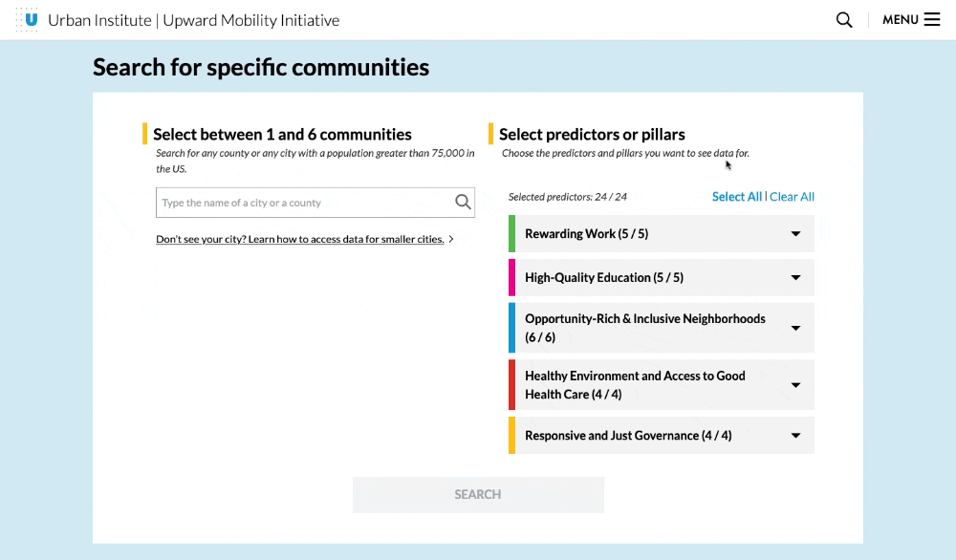Image resolution: width=956 pixels, height=560 pixels.
Task: Click the city or county input field
Action: point(304,203)
